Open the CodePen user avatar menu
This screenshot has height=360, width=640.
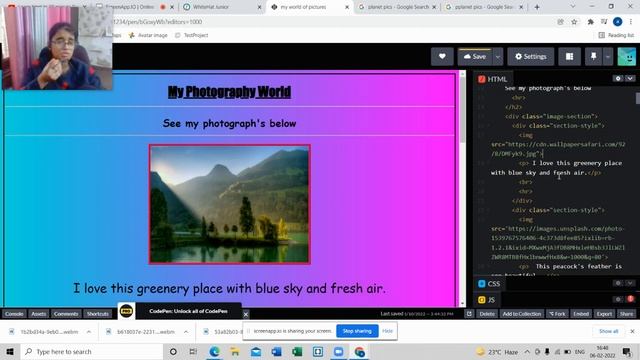[627, 56]
